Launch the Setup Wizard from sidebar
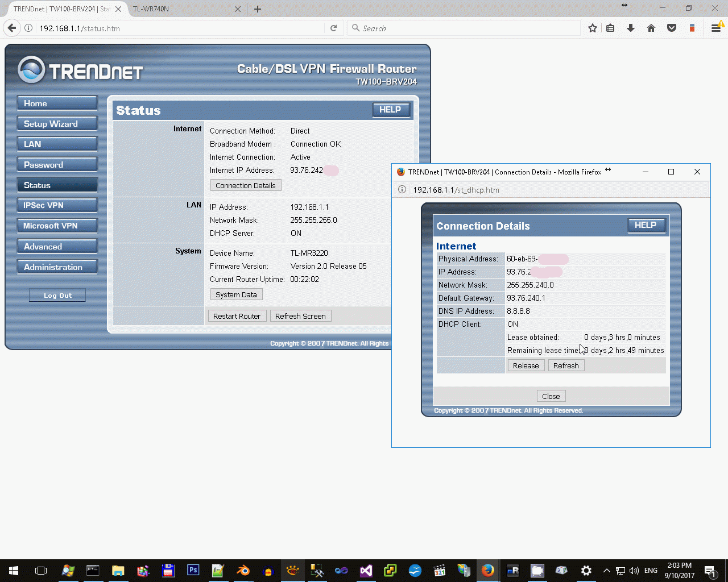 (x=57, y=124)
